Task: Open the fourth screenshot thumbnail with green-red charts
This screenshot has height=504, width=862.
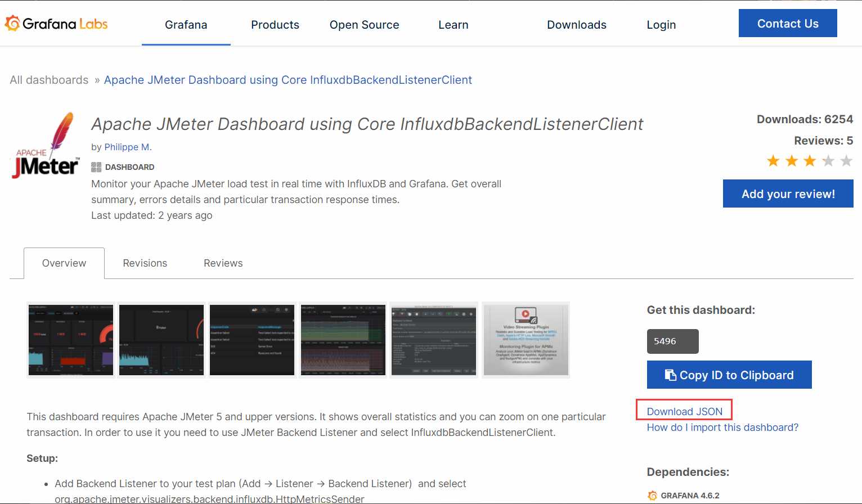Action: pyautogui.click(x=343, y=340)
